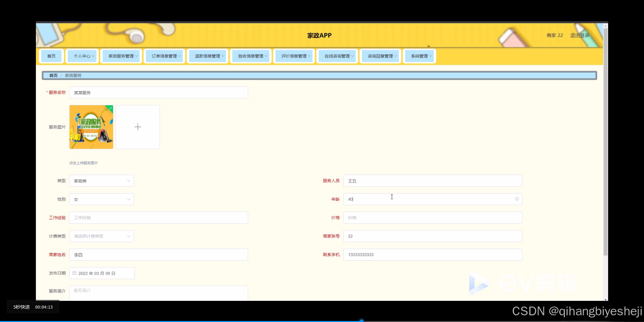This screenshot has height=322, width=644.
Task: Open the 订单信息管理 menu
Action: [164, 56]
